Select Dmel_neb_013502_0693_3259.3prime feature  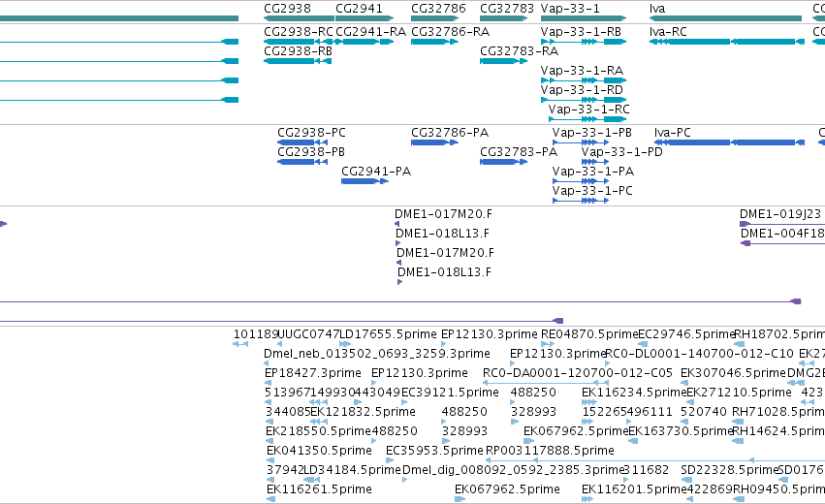(377, 354)
